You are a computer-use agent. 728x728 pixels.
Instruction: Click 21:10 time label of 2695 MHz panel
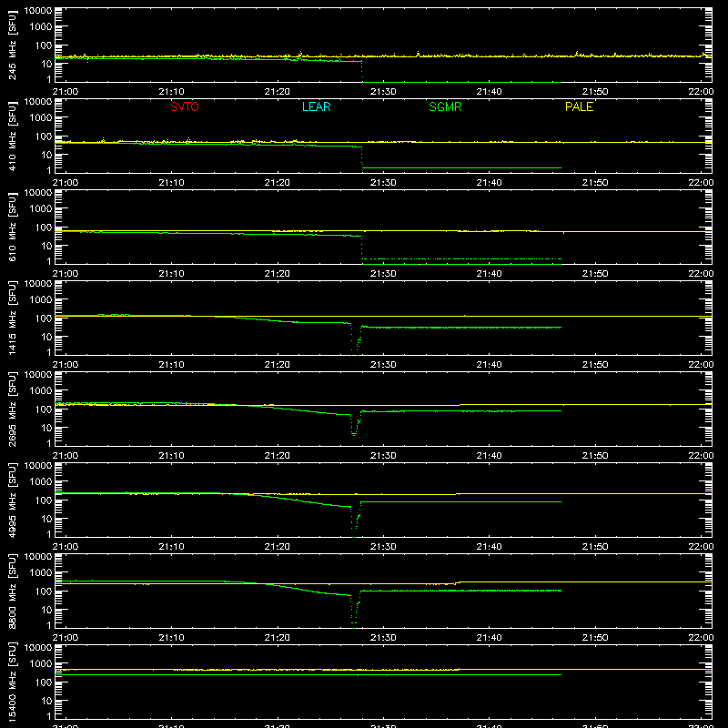pos(171,456)
